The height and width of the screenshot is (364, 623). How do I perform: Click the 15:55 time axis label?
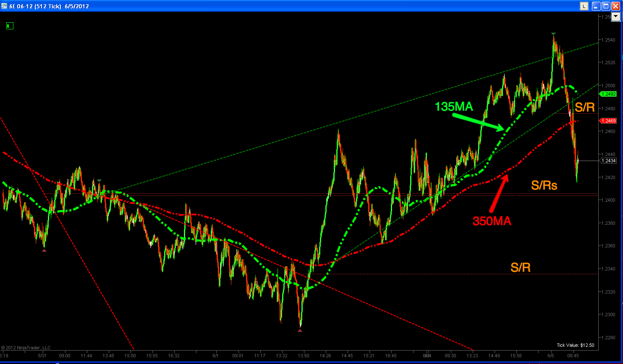click(152, 356)
